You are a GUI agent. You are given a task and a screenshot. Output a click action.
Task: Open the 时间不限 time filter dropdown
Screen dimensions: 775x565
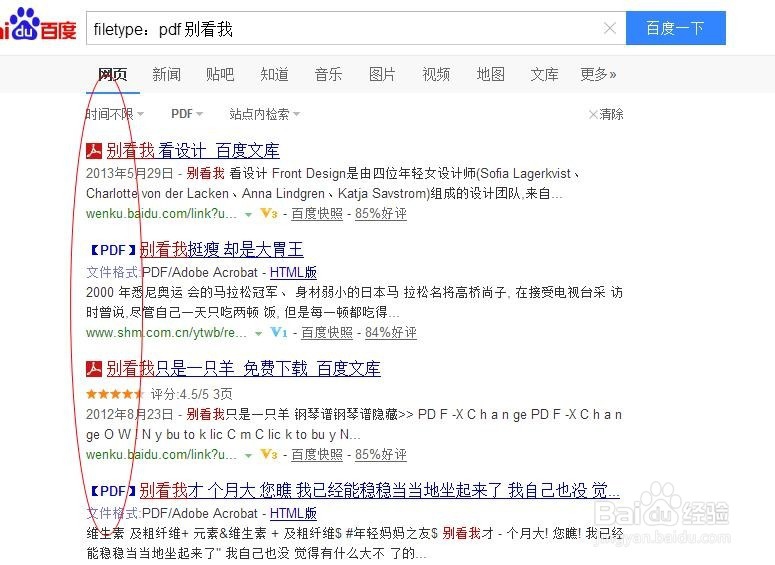point(115,114)
